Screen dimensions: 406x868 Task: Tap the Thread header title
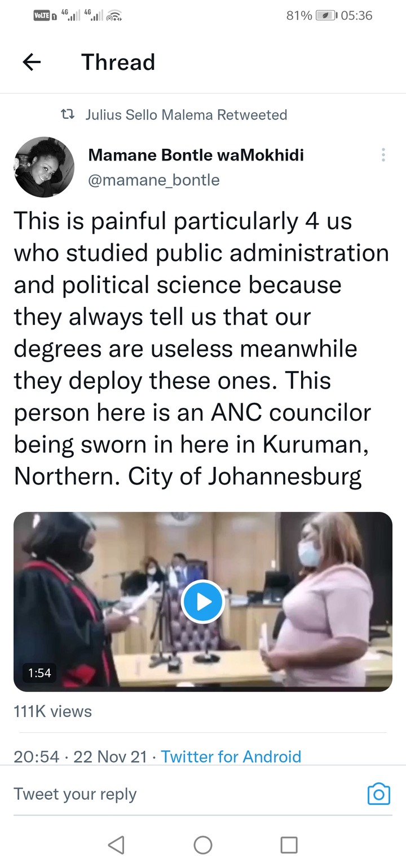118,63
